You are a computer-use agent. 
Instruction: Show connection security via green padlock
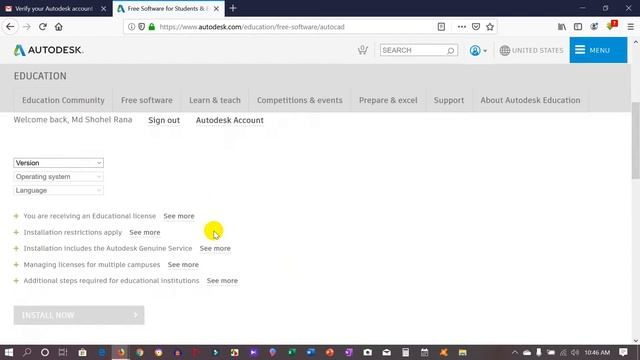[152, 27]
